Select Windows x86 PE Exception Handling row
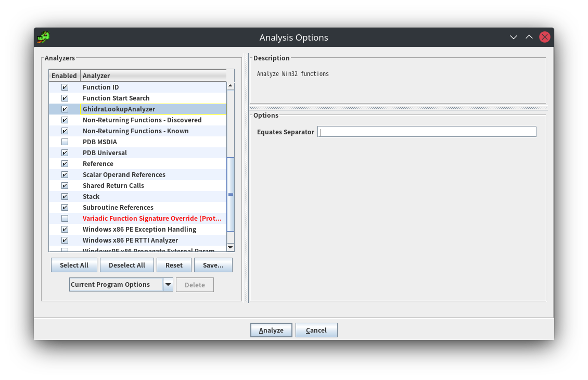Screen dimensions: 588x380 coord(137,229)
